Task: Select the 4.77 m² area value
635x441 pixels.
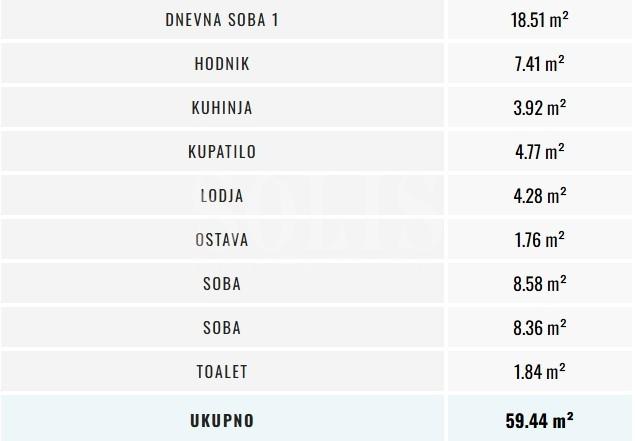Action: tap(539, 151)
